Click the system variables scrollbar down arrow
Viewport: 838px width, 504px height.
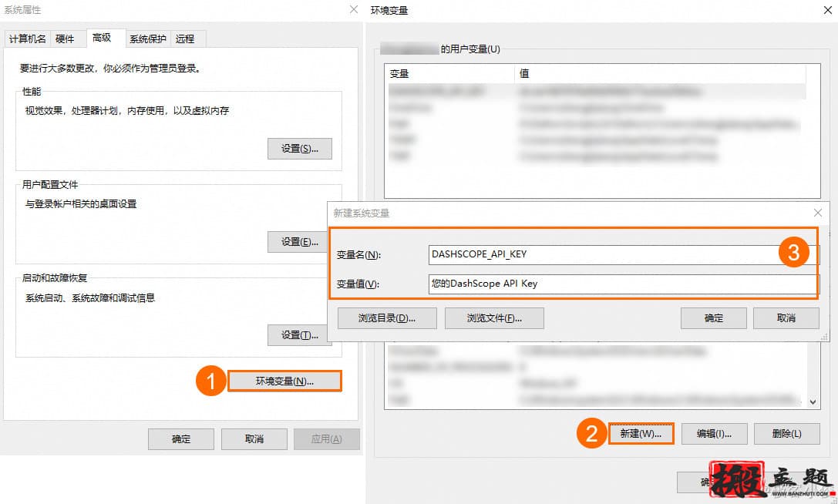(813, 402)
